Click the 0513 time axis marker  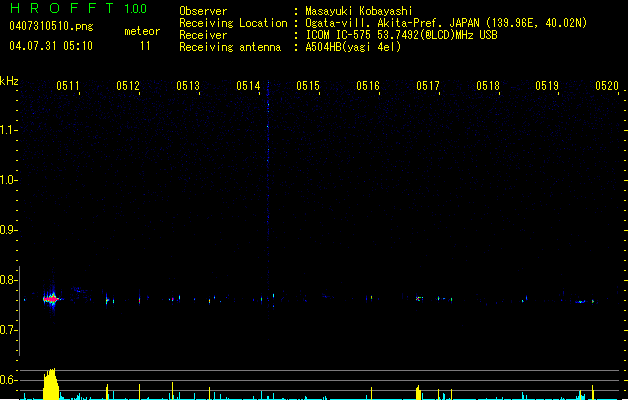pyautogui.click(x=188, y=86)
